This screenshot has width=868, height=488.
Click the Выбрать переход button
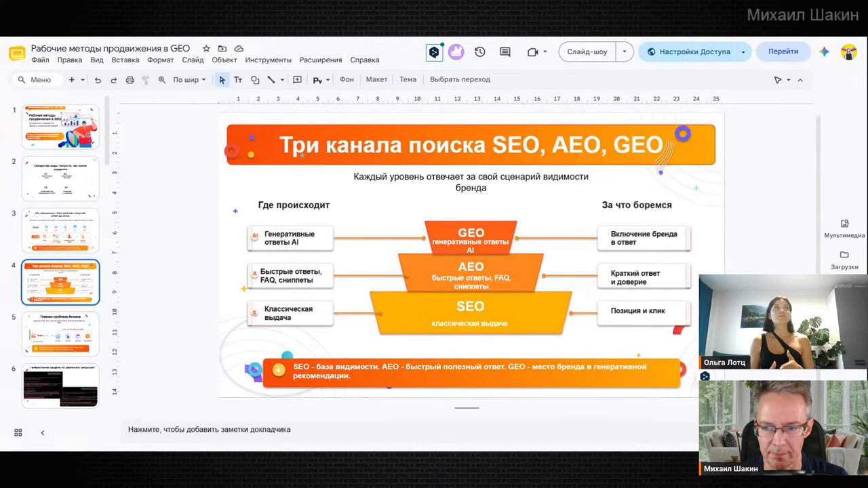(460, 80)
